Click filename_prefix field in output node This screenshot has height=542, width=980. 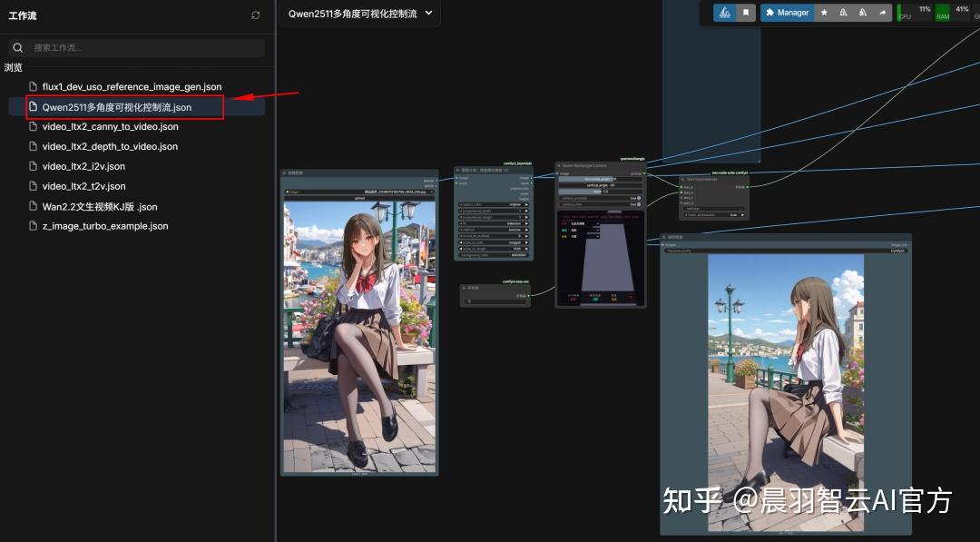786,251
